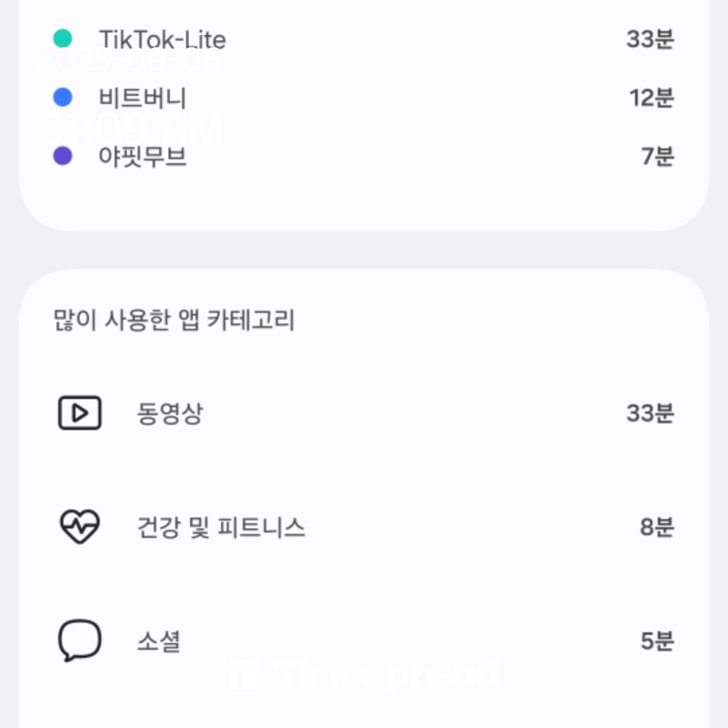Screen dimensions: 728x728
Task: Click the heart pulse icon for health
Action: 80,526
